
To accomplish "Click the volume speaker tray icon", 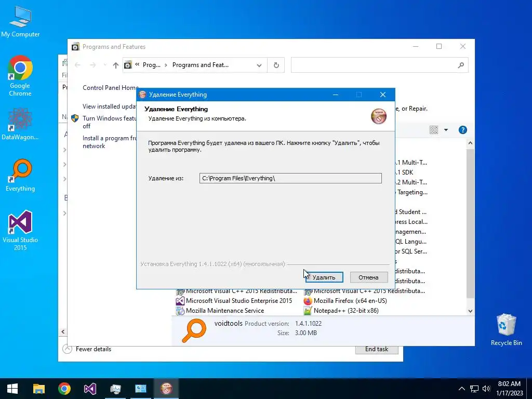I will pos(486,389).
